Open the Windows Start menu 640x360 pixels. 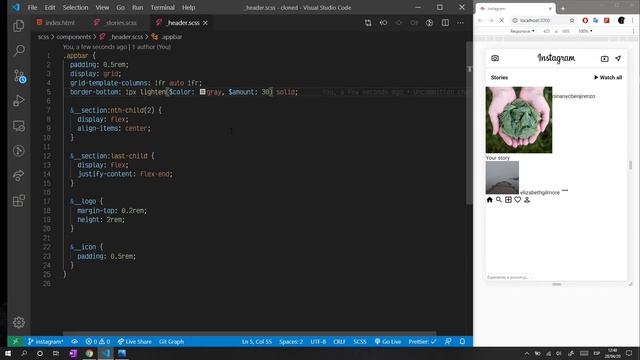[8, 353]
